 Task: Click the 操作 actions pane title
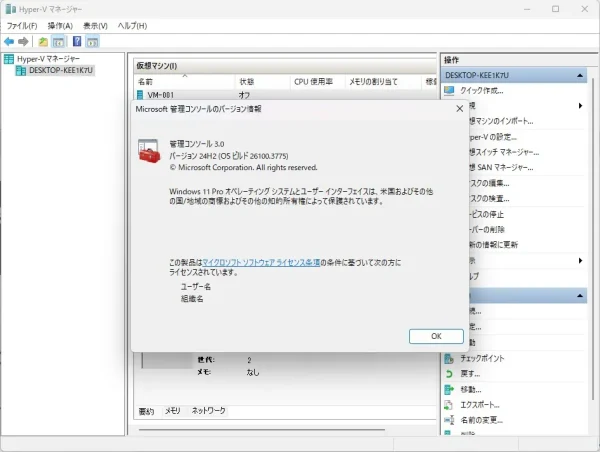point(452,60)
